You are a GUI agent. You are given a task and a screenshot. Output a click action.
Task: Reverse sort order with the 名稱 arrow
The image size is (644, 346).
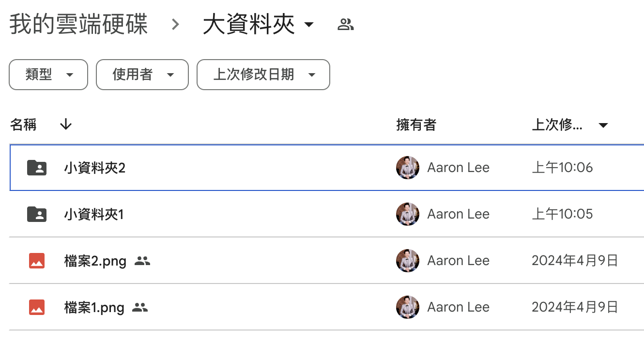click(66, 125)
